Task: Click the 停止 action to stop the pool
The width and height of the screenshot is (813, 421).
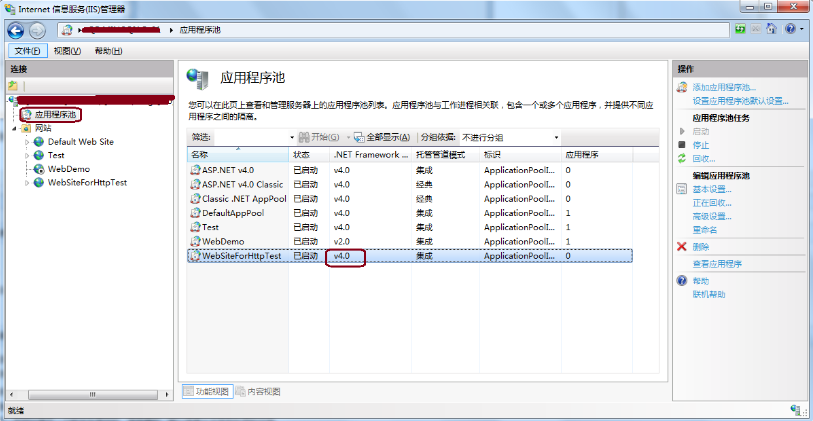Action: (x=700, y=145)
